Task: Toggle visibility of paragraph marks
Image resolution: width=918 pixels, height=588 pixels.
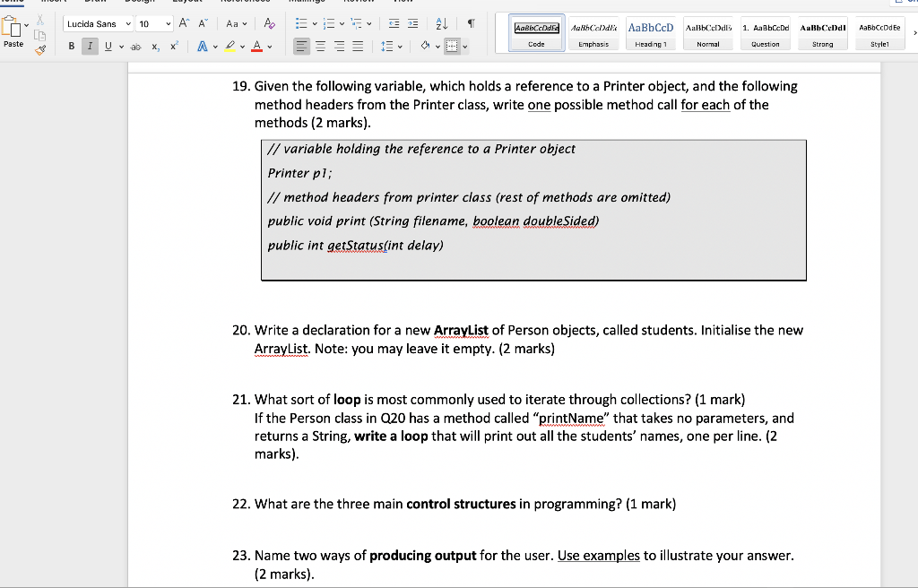Action: (472, 22)
